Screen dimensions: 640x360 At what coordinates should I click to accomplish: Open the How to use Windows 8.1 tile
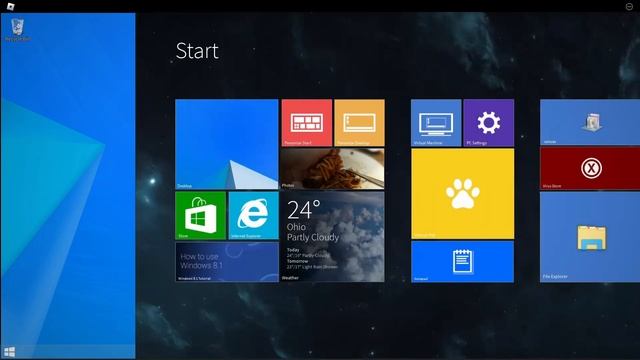coord(227,262)
